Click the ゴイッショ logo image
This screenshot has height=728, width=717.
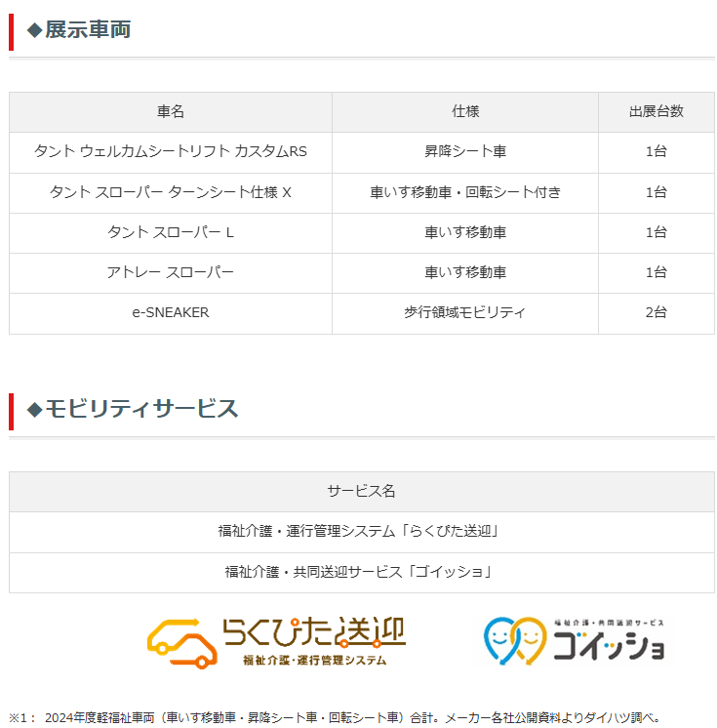[577, 640]
